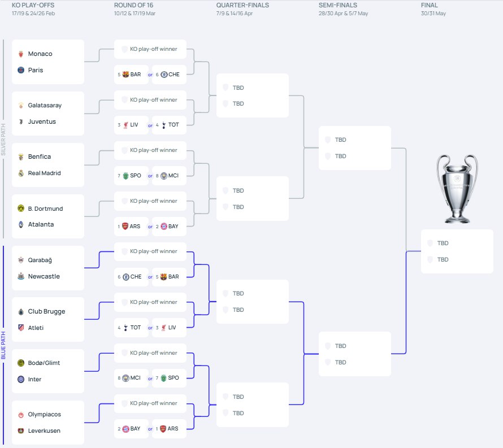Click the B. Dortmund badge icon
503x448 pixels.
tap(21, 208)
